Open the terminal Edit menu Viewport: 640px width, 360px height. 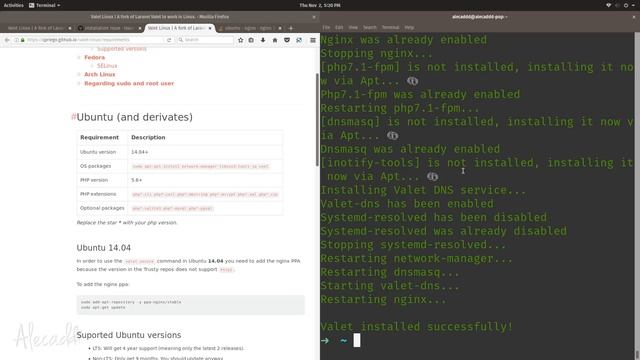(339, 27)
